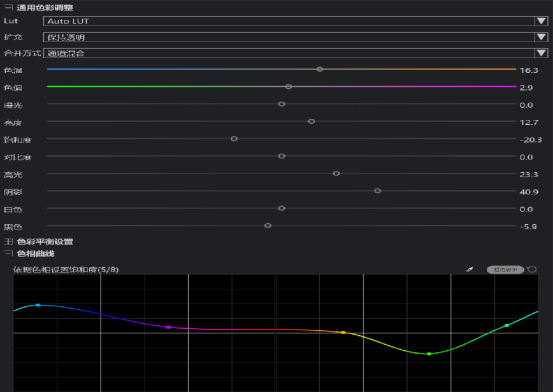
Task: Click the 色偏 tint slider handle
Action: click(x=288, y=86)
